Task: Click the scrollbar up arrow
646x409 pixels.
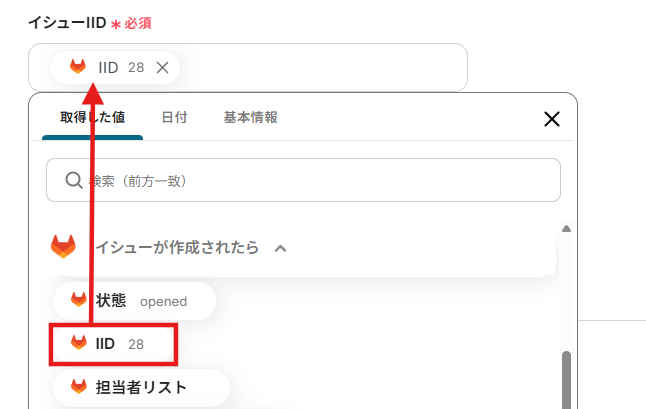Action: point(566,229)
